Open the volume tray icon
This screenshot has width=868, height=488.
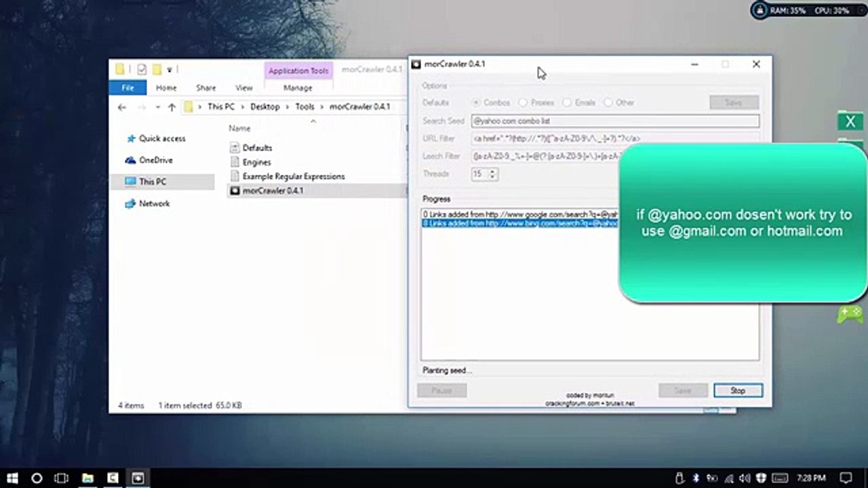click(x=745, y=478)
